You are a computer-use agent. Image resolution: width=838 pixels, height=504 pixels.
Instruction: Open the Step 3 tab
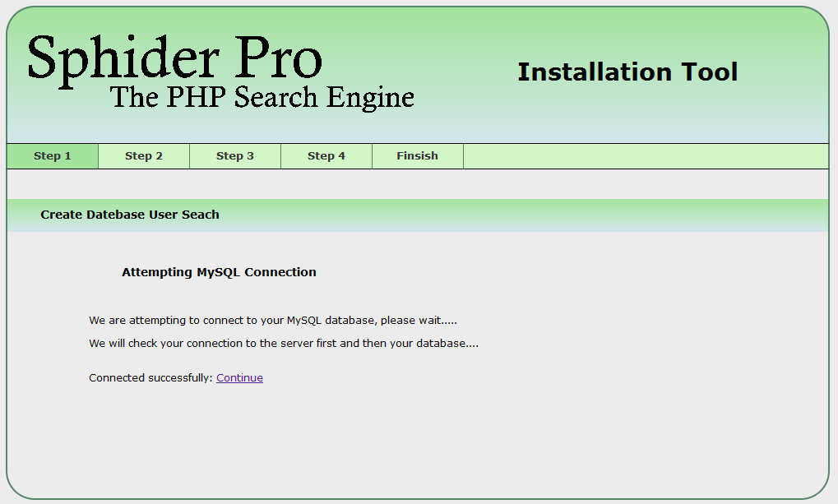pyautogui.click(x=235, y=156)
